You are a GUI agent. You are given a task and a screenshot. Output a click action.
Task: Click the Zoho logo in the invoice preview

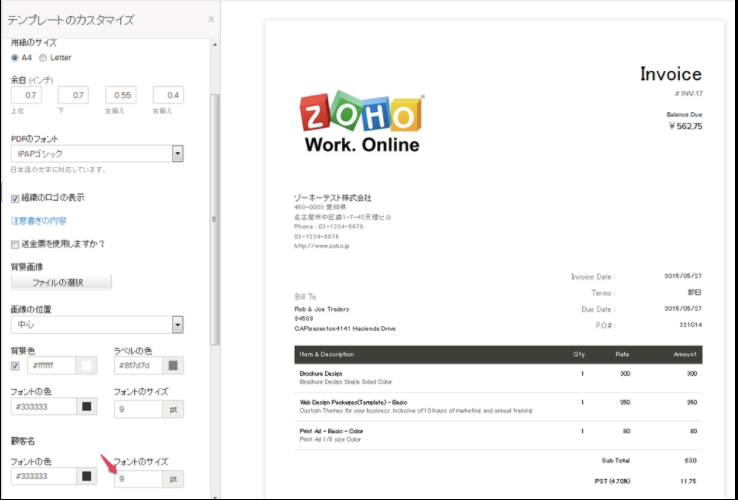pos(362,123)
